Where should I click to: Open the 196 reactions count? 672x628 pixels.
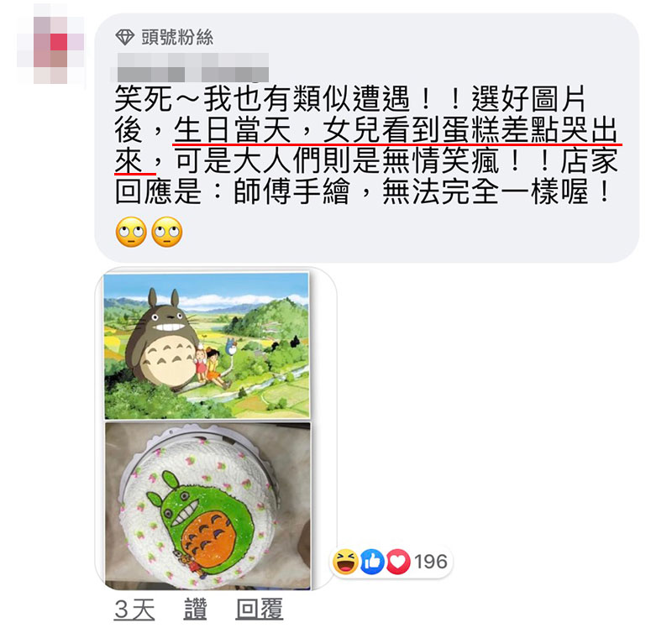point(431,562)
